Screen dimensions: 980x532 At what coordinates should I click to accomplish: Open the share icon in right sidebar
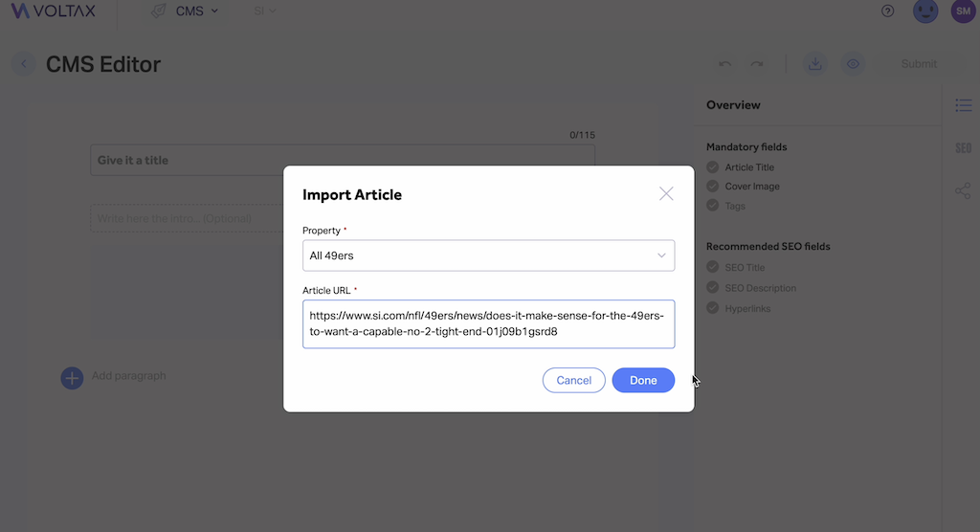point(963,190)
